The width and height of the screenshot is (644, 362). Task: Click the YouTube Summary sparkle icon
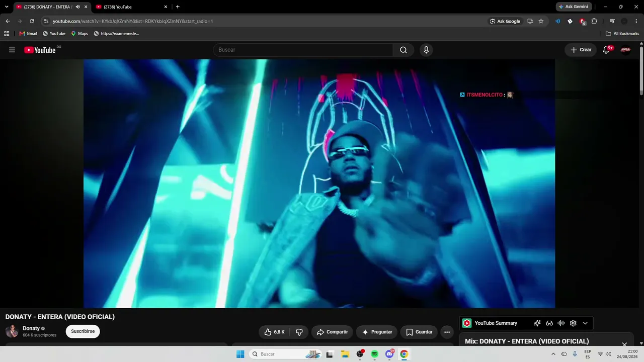tap(537, 323)
